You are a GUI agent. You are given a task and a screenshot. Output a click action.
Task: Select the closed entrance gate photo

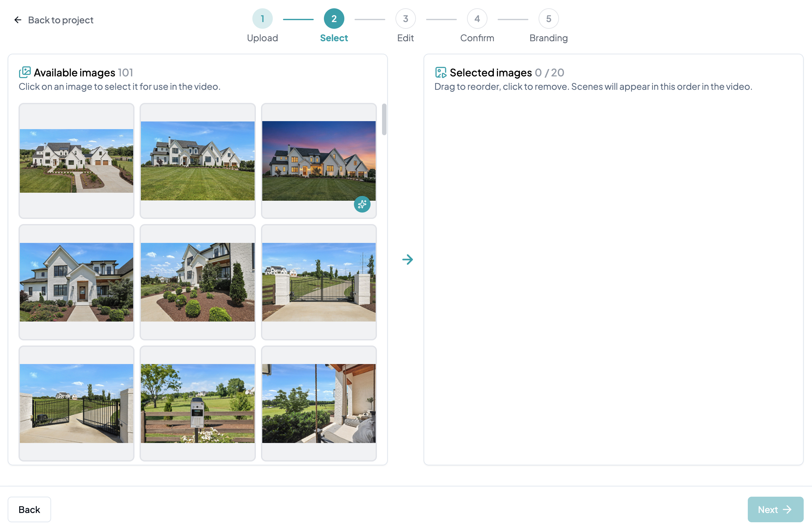tap(319, 282)
